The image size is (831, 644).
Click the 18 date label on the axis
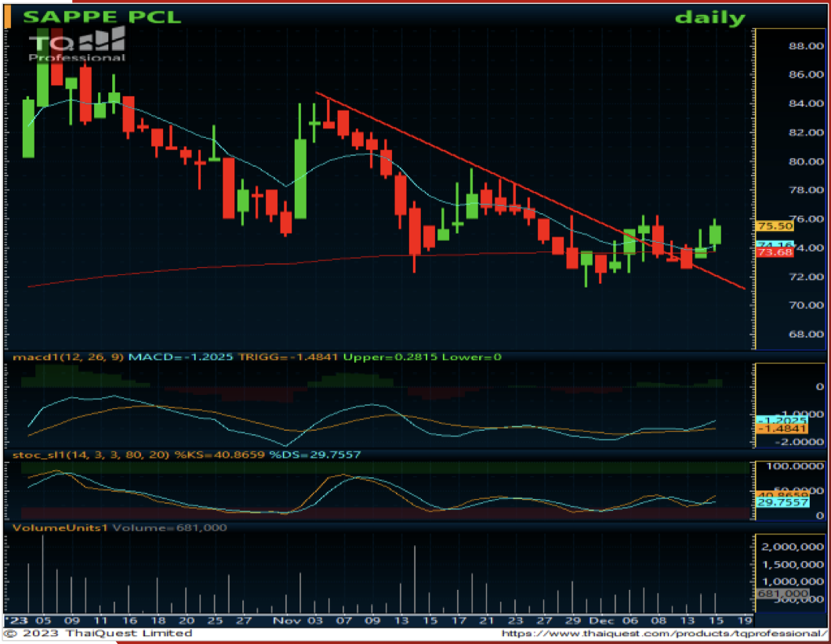tap(158, 620)
